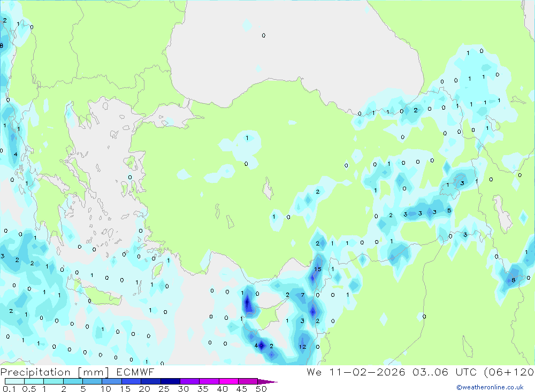Select the legend swatch between 1 and 2

pos(53,381)
